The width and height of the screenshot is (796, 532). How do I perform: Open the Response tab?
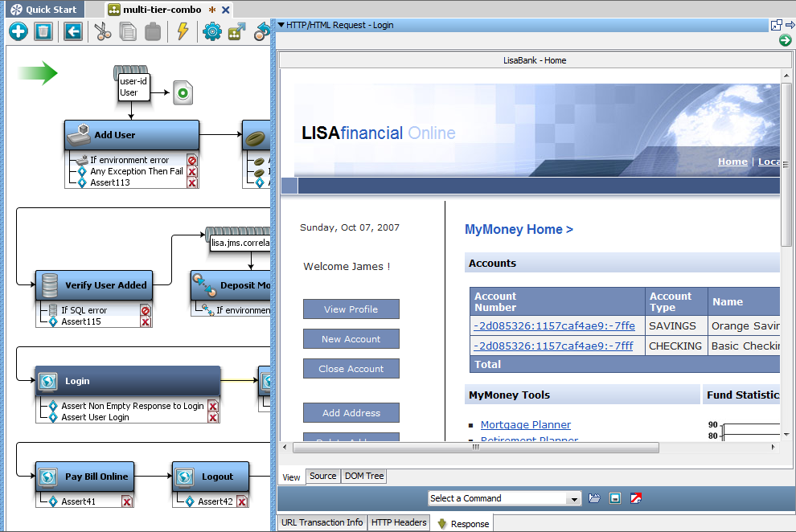point(463,524)
